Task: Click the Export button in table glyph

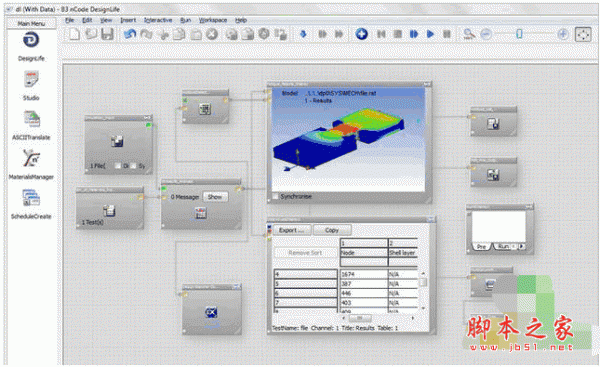Action: pos(292,230)
